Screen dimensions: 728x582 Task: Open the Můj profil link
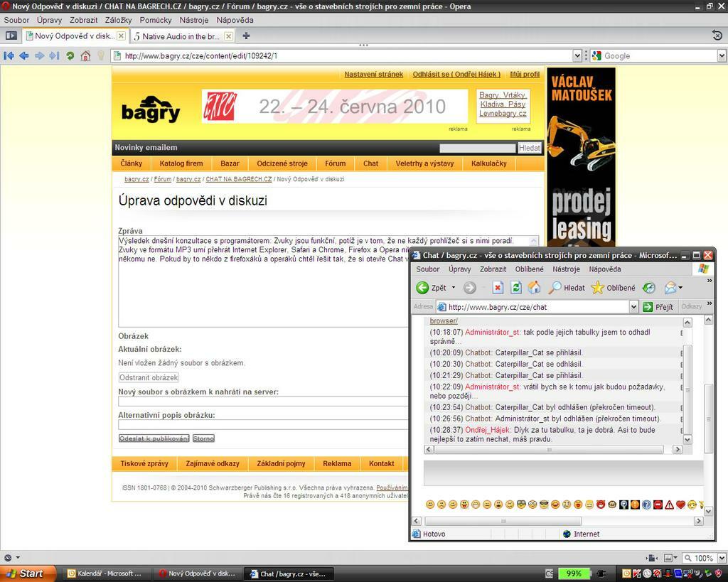525,74
